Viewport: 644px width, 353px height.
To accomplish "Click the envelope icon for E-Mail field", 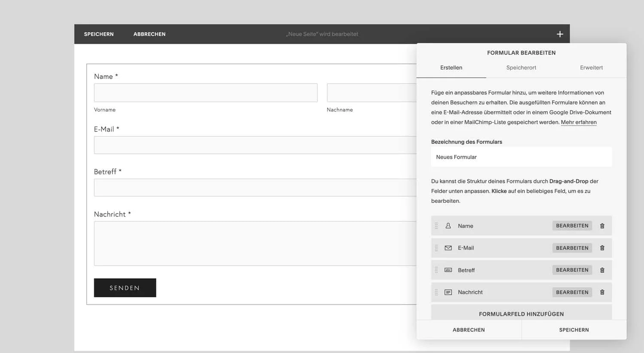I will coord(448,248).
